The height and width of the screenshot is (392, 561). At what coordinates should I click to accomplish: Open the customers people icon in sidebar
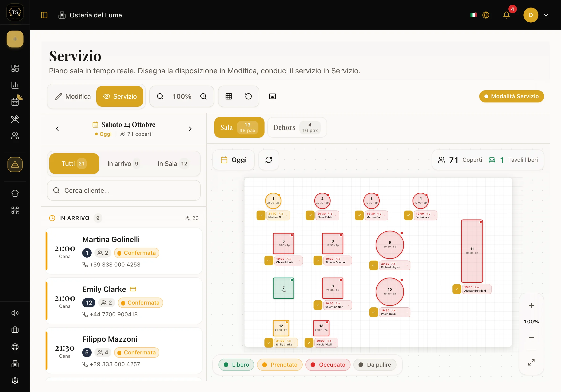pyautogui.click(x=15, y=136)
